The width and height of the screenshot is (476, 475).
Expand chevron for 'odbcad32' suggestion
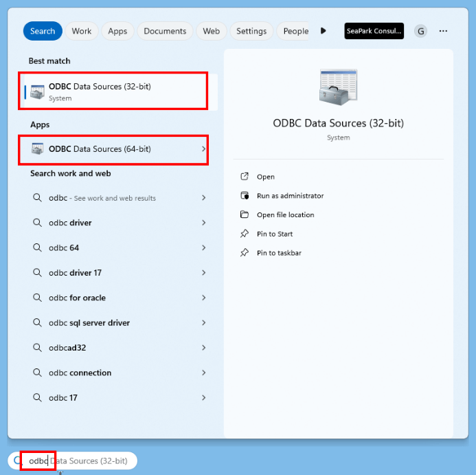coord(204,347)
